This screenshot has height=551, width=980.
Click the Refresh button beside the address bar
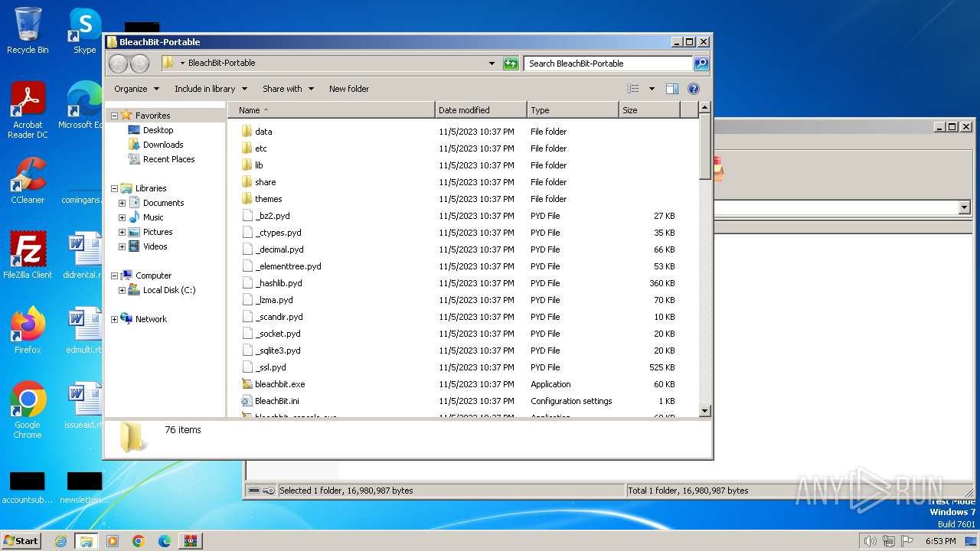[x=511, y=64]
